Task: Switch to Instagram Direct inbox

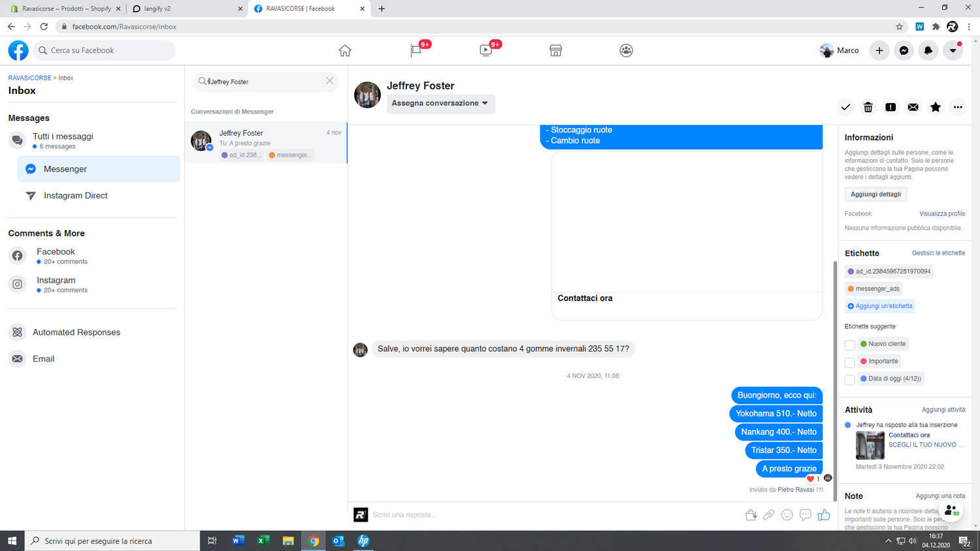Action: pos(75,196)
